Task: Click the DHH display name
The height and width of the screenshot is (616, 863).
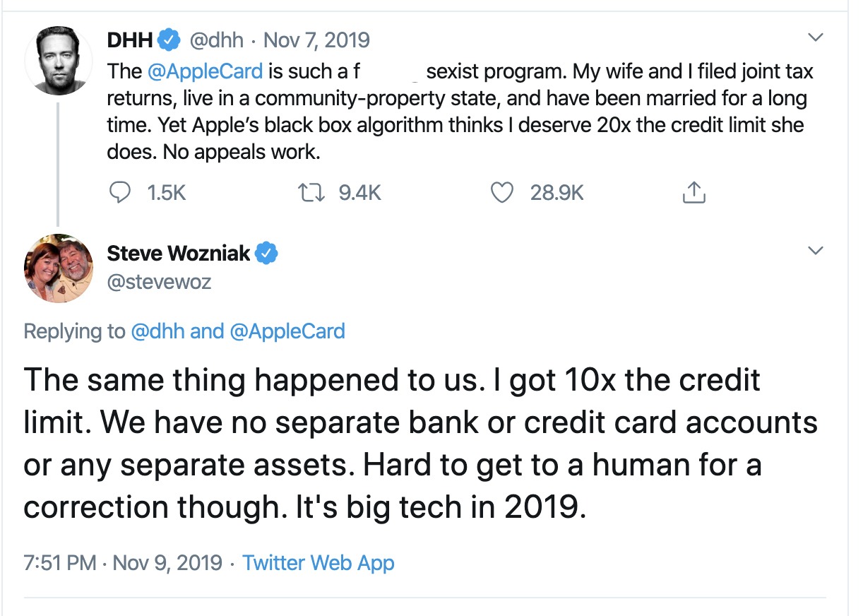Action: tap(129, 41)
